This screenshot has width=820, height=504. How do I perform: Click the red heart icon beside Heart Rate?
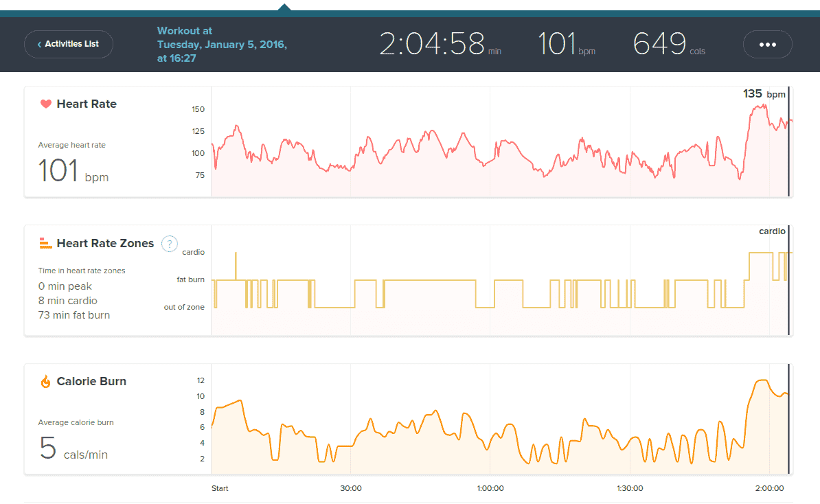coord(46,104)
